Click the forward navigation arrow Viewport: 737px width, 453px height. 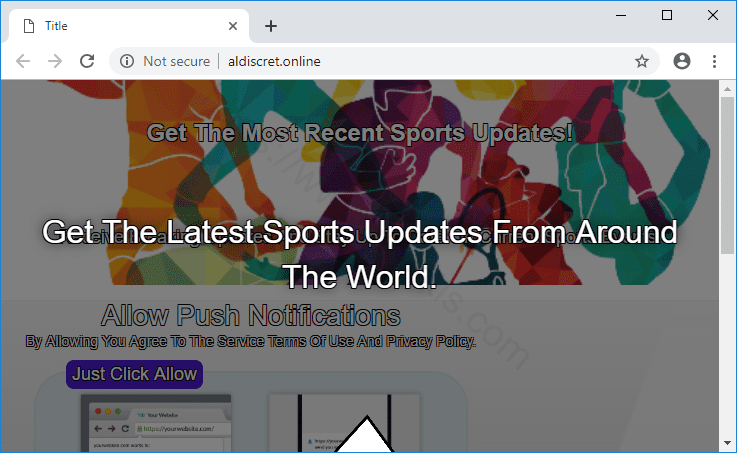click(x=55, y=61)
